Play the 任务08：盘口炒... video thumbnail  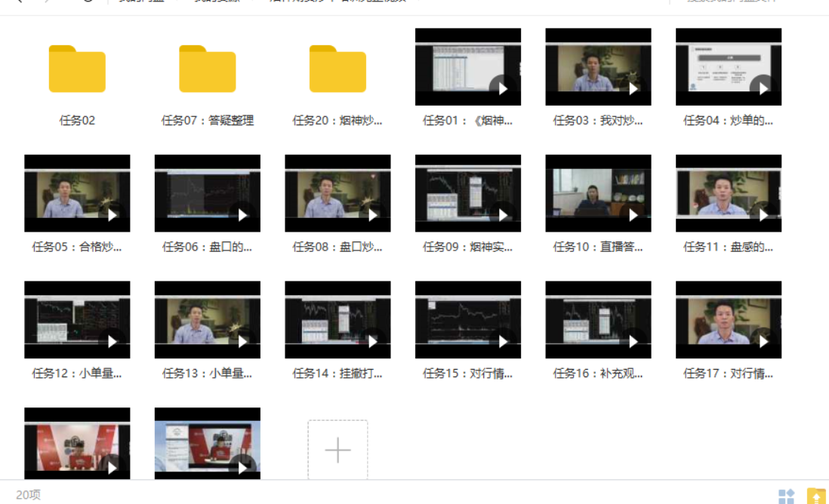pyautogui.click(x=337, y=193)
